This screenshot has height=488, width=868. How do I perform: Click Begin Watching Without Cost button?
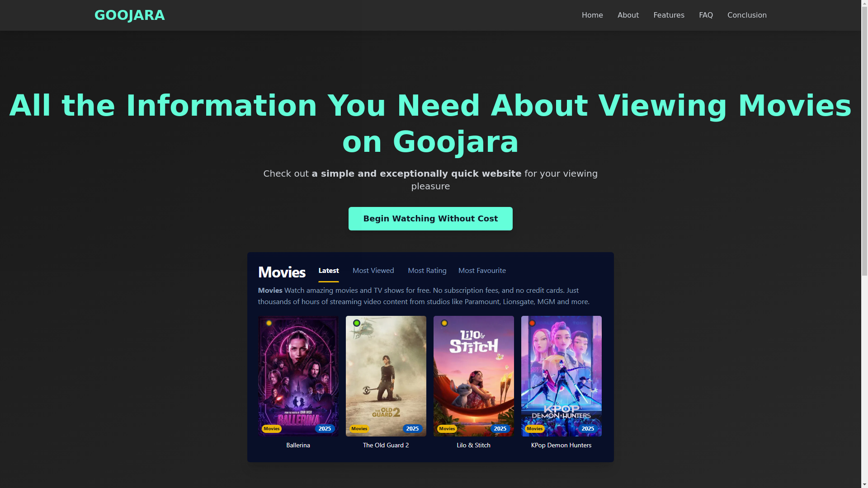(430, 219)
